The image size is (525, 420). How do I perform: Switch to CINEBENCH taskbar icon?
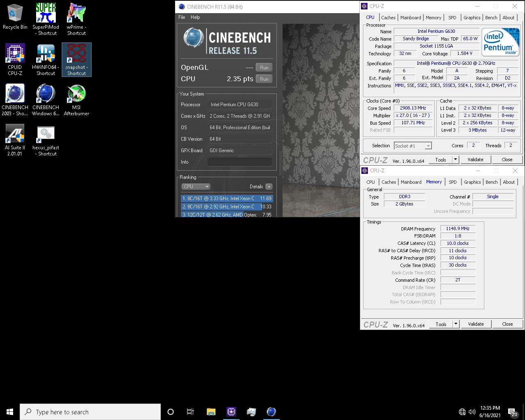pos(272,412)
